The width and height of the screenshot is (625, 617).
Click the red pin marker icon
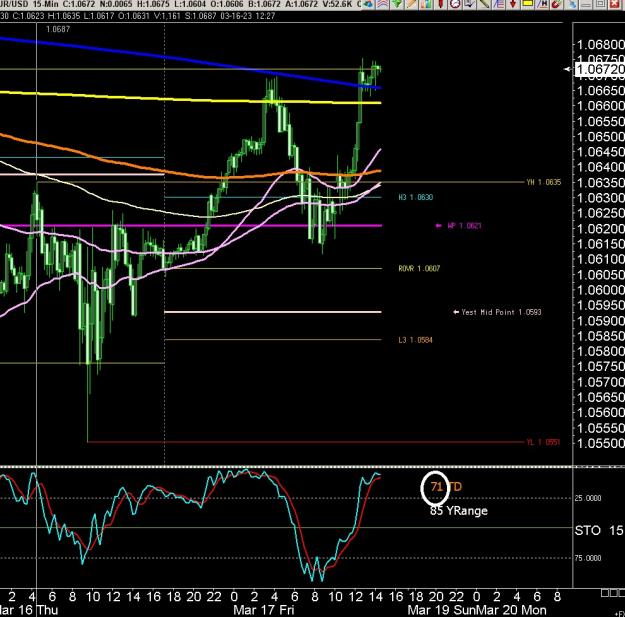[440, 4]
